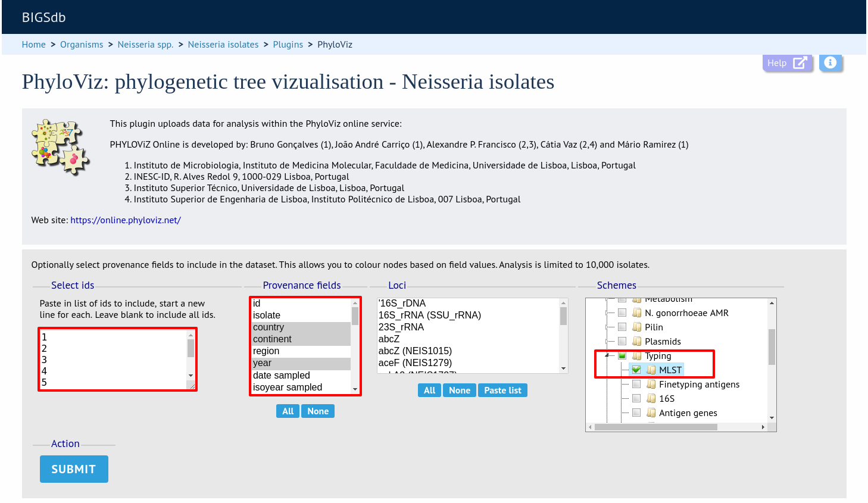This screenshot has height=503, width=868.
Task: Open the Neisseria isolates breadcrumb
Action: pyautogui.click(x=223, y=45)
